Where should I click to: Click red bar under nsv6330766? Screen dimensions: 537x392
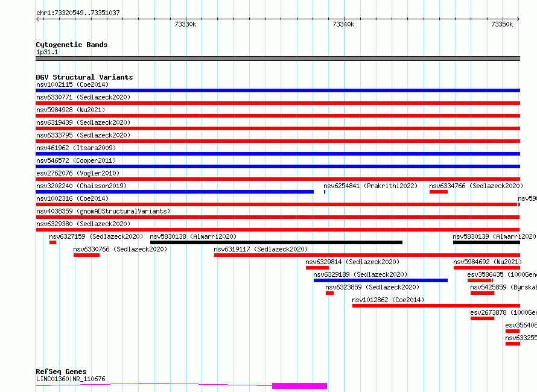[87, 255]
